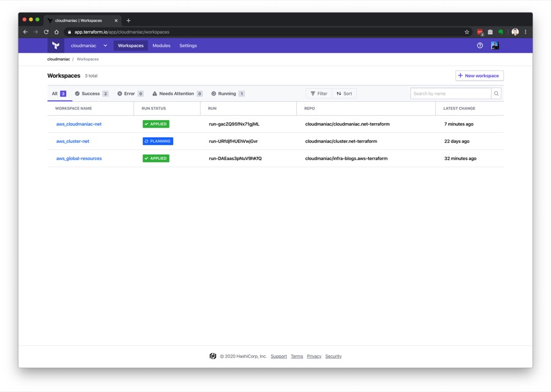This screenshot has width=551, height=392.
Task: Click the gray extension icon in the browser toolbar
Action: click(490, 32)
